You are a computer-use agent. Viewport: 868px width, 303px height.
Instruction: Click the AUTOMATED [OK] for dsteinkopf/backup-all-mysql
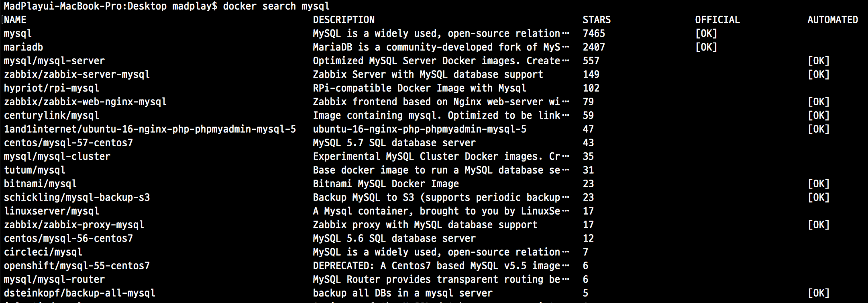click(819, 293)
